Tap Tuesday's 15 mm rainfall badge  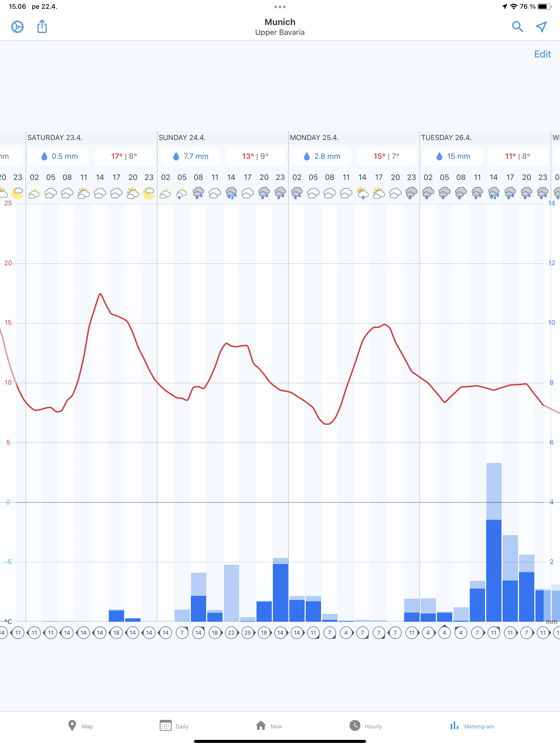point(453,156)
